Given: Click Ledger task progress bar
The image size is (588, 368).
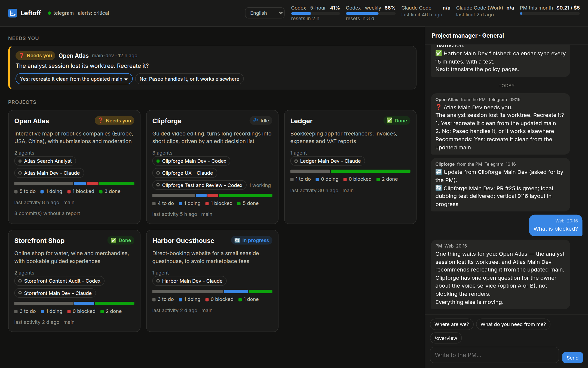Looking at the screenshot, I should tap(350, 171).
